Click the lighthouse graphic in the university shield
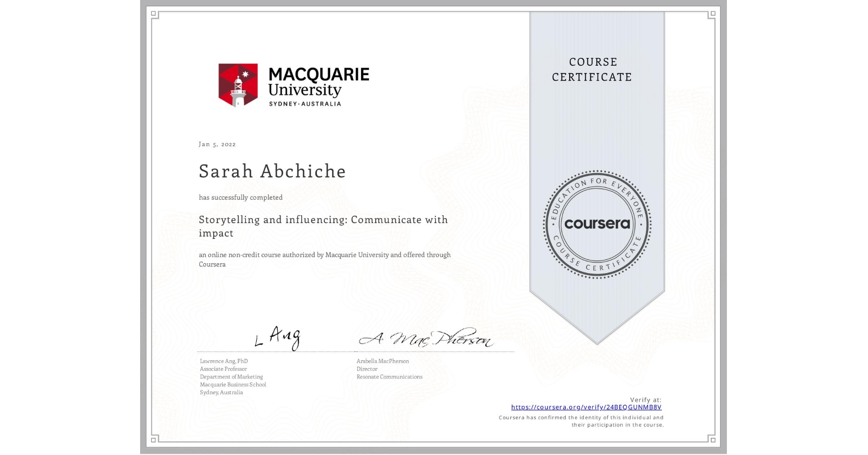This screenshot has width=868, height=455. pos(237,91)
